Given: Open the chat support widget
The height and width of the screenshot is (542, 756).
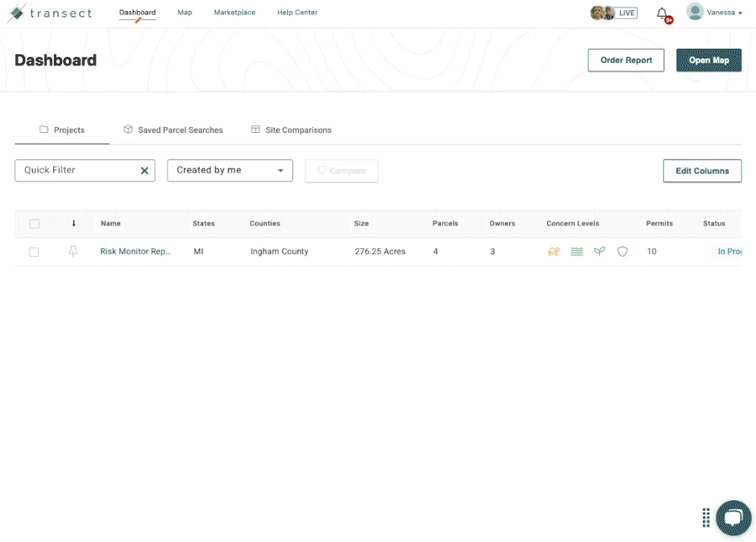Looking at the screenshot, I should tap(733, 518).
